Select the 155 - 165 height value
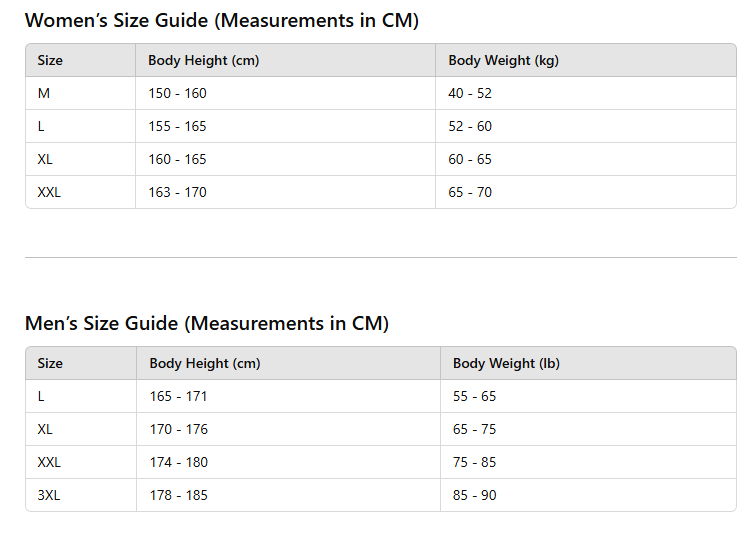Viewport: 755px width, 543px height. (x=177, y=126)
